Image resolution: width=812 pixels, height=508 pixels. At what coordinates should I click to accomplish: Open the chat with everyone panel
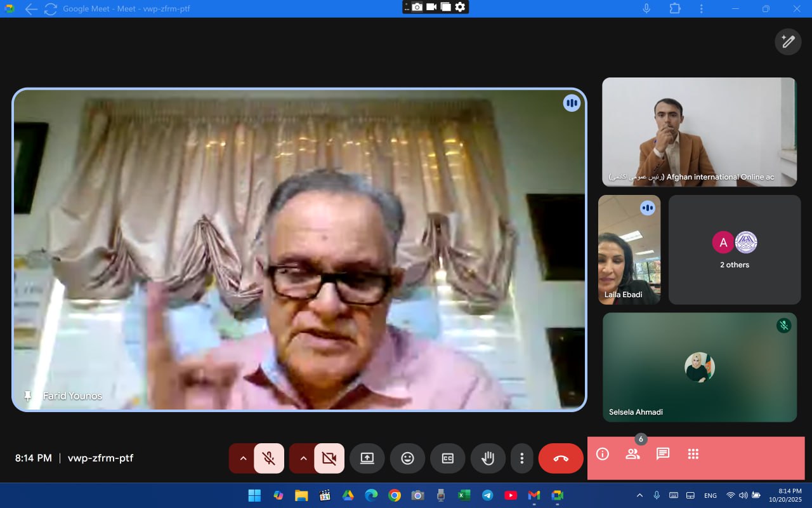[x=663, y=454]
